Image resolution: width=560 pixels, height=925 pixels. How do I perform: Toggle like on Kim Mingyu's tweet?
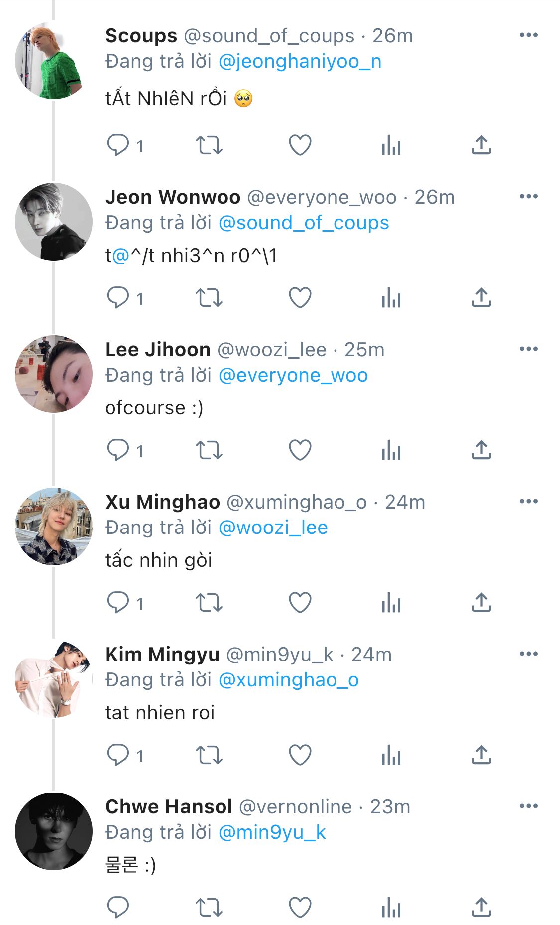point(300,755)
